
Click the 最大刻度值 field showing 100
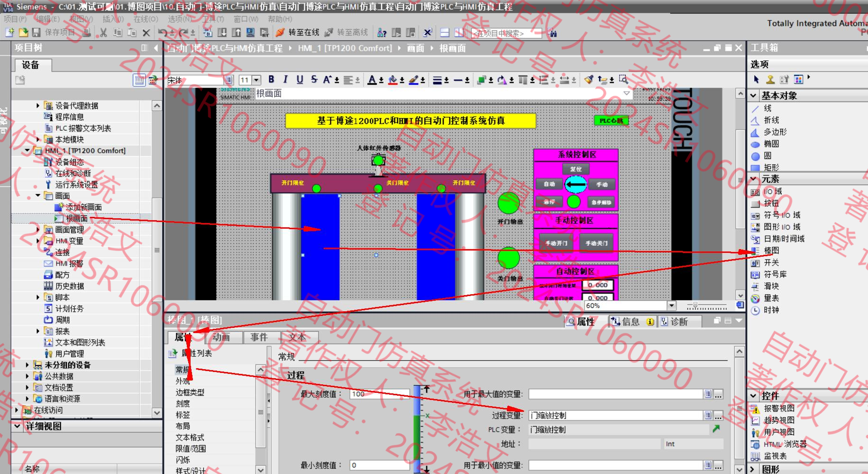click(380, 394)
